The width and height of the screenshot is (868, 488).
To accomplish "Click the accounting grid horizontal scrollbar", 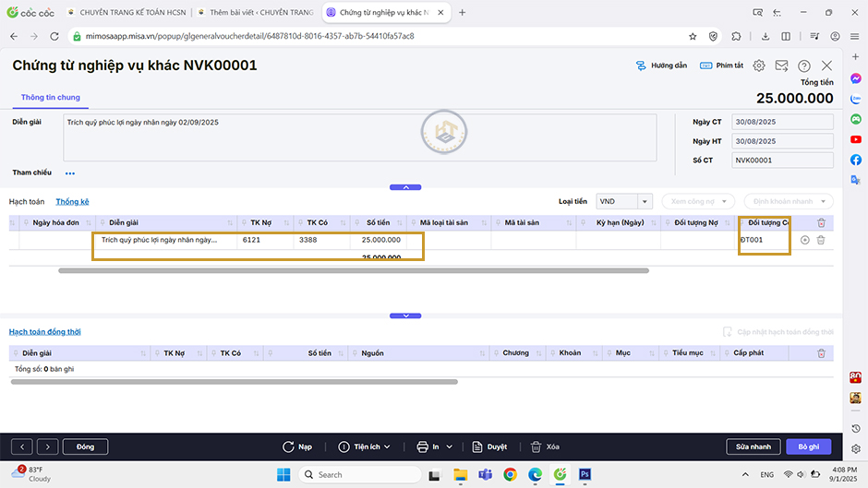I will (x=353, y=271).
